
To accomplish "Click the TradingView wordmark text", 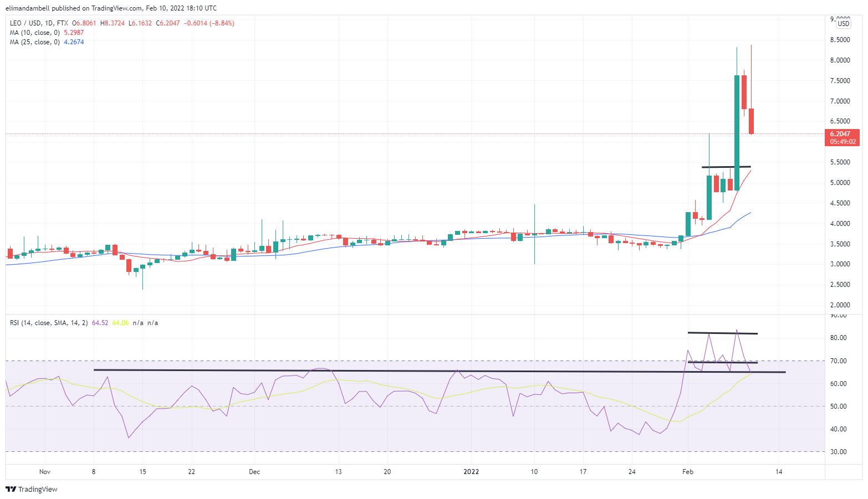I will click(38, 489).
